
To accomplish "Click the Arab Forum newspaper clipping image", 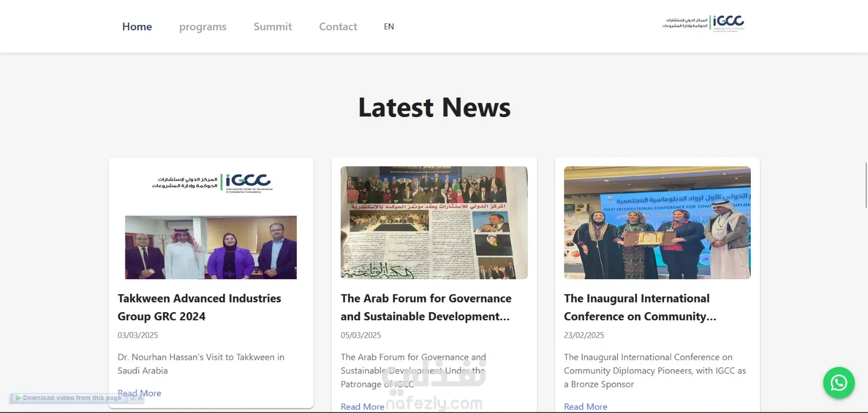I will coord(434,223).
